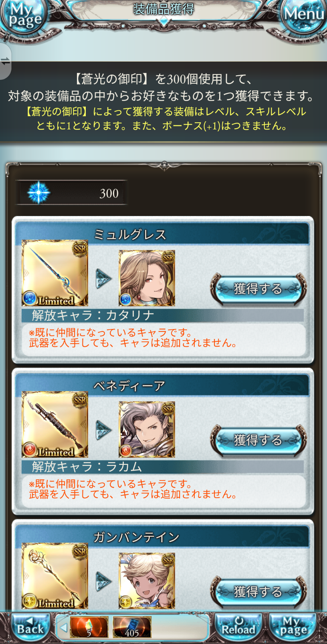
Task: Open the blonde character portrait under ガンバンテイン
Action: [147, 581]
